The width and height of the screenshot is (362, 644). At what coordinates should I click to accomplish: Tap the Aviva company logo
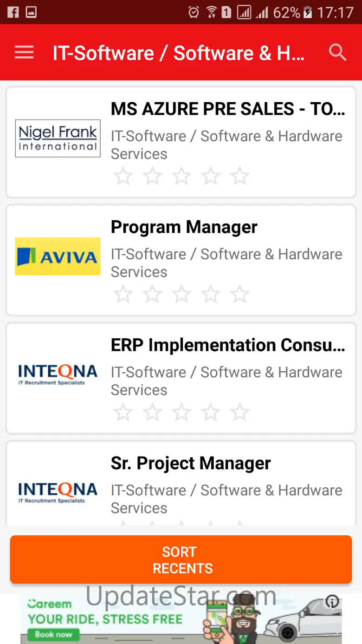[x=58, y=256]
